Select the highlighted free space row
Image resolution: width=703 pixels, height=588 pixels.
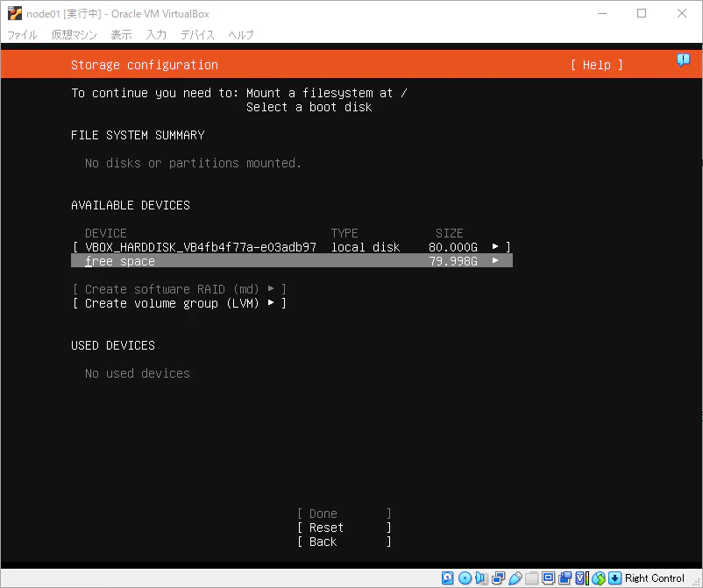pos(291,261)
